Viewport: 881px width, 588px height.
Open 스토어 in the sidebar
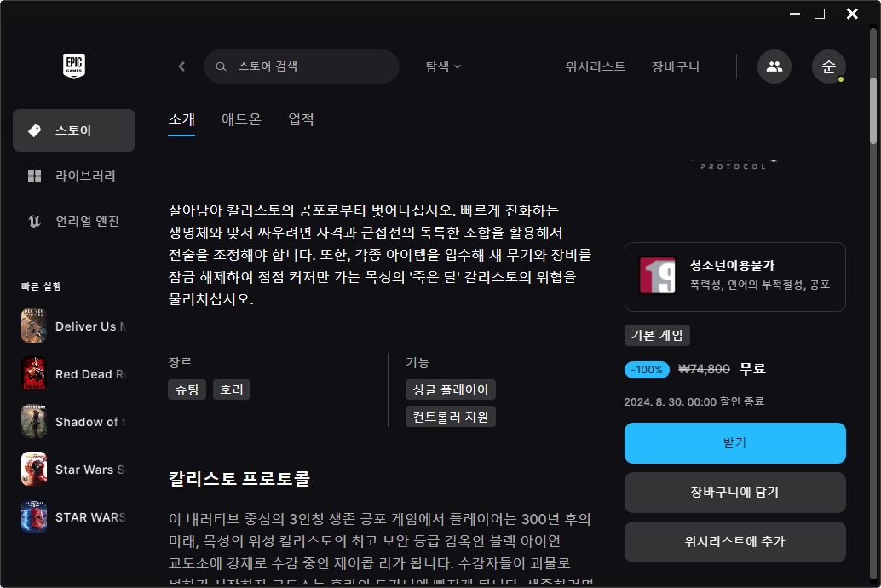tap(74, 130)
